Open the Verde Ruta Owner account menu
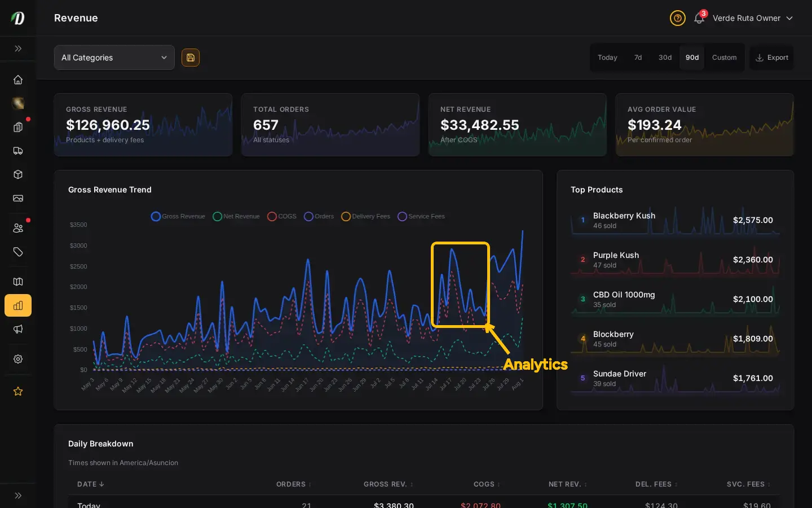 click(753, 18)
